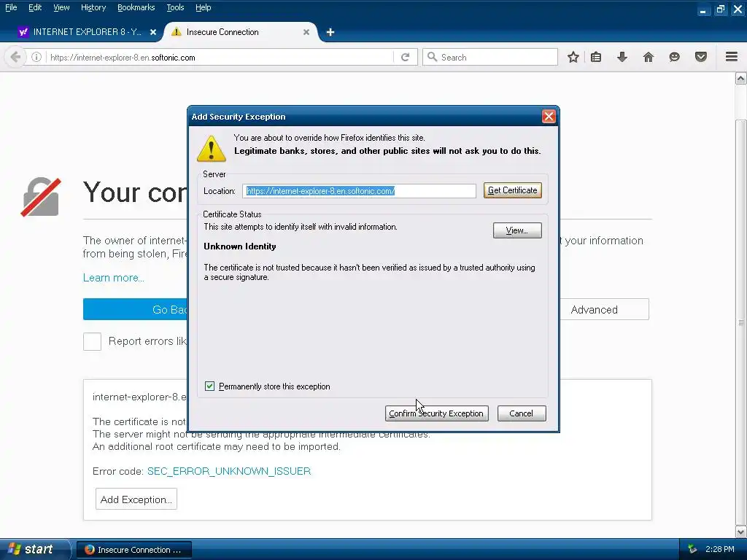Click the Get Certificate button
Viewport: 747px width, 560px height.
pos(513,190)
